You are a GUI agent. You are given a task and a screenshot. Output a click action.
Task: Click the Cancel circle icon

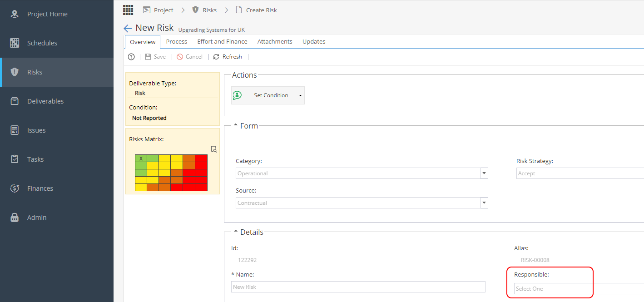coord(180,57)
